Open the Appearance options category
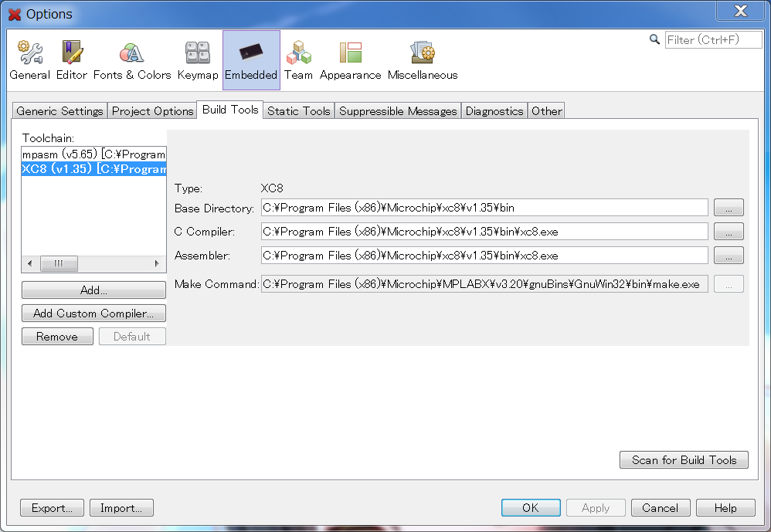This screenshot has height=532, width=771. [x=350, y=60]
